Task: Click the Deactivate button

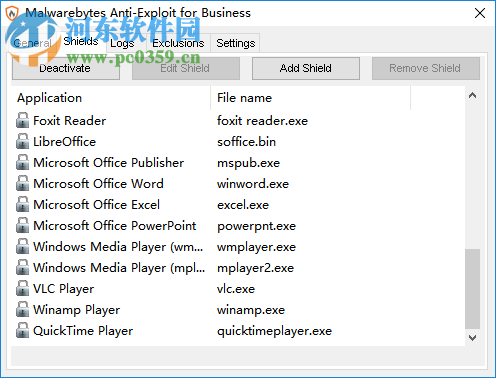Action: tap(66, 68)
